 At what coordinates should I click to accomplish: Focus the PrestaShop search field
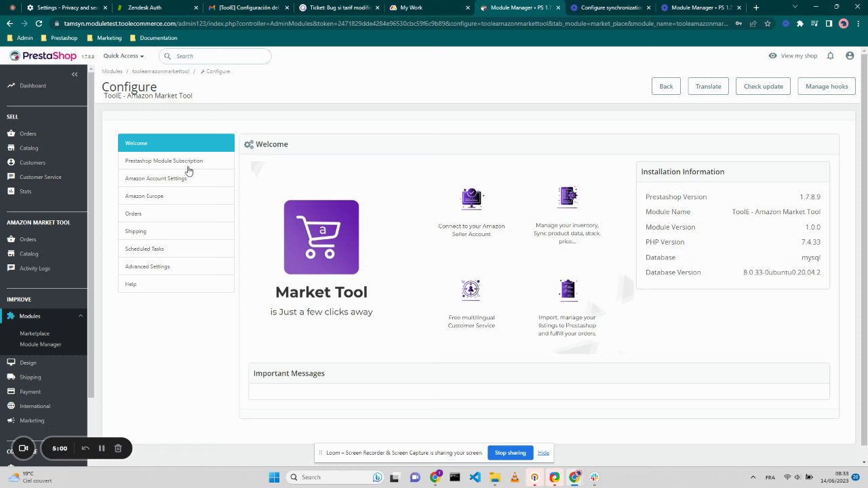(215, 56)
